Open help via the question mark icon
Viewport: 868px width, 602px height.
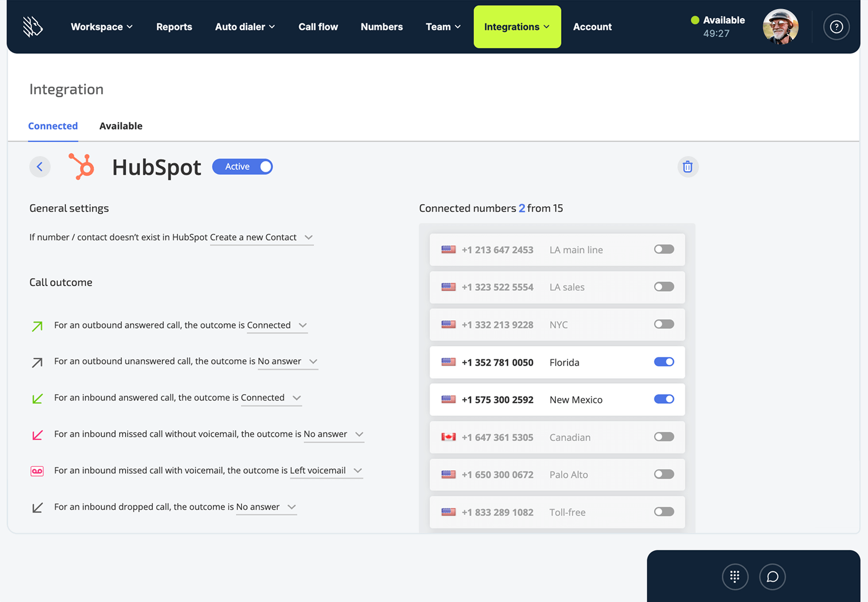pyautogui.click(x=836, y=27)
